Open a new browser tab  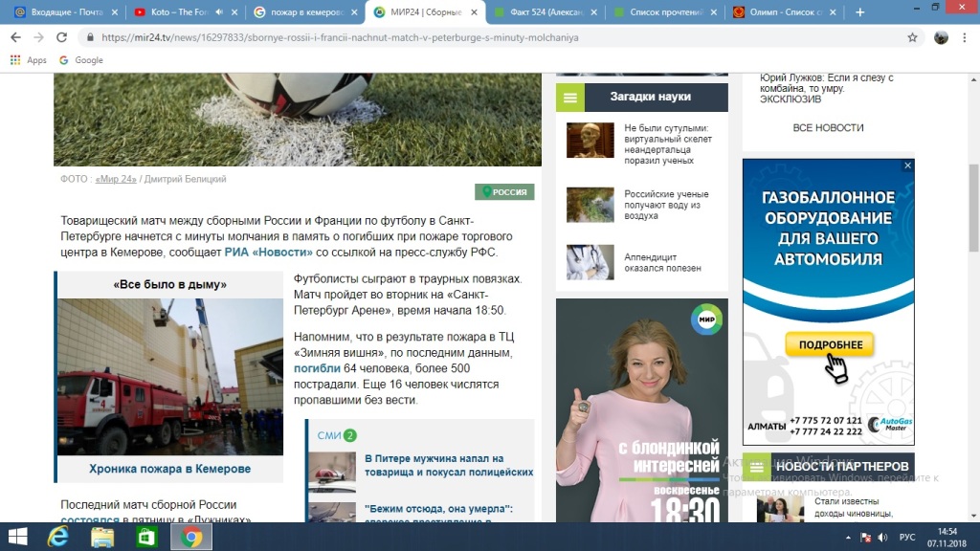click(x=860, y=11)
